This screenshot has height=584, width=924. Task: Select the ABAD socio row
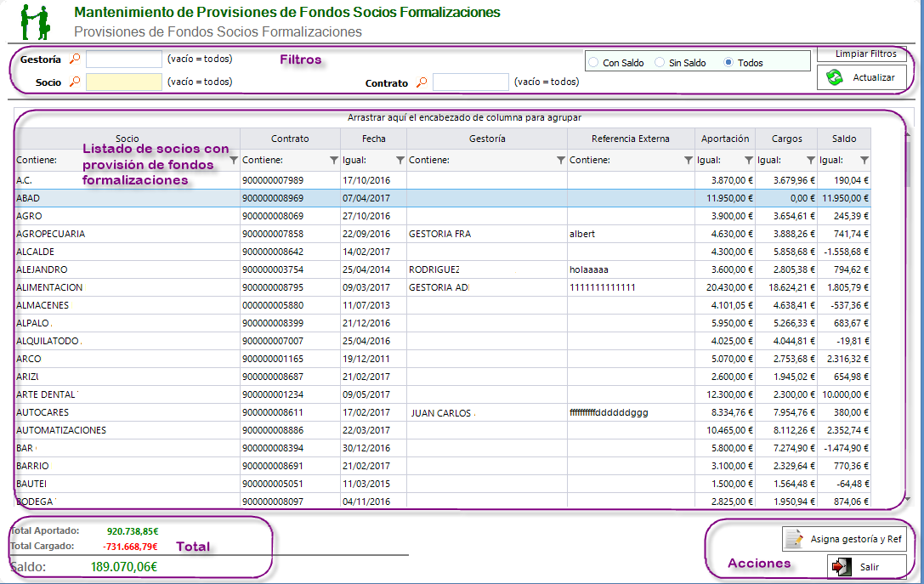(x=443, y=198)
